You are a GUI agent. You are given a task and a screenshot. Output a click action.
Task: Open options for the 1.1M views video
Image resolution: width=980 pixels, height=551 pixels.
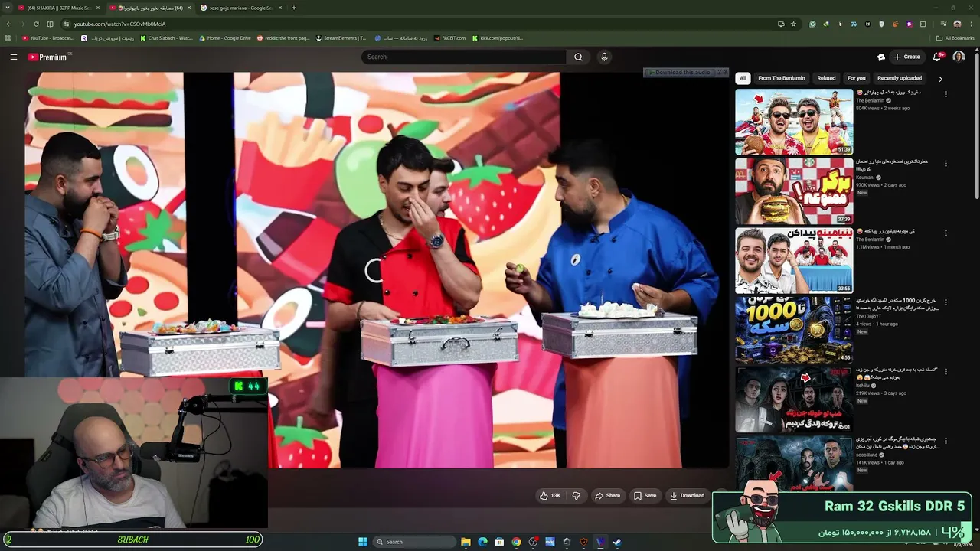946,233
